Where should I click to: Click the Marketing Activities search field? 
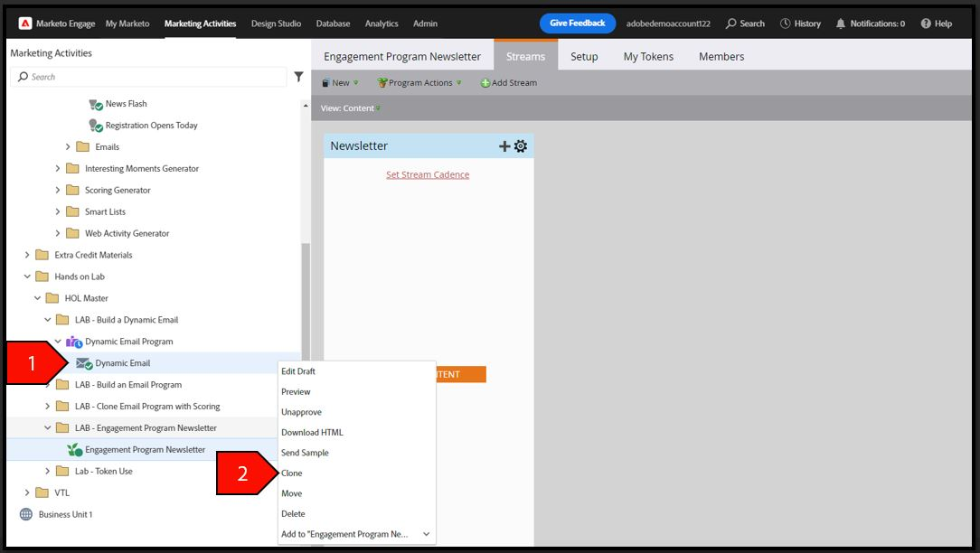tap(148, 77)
